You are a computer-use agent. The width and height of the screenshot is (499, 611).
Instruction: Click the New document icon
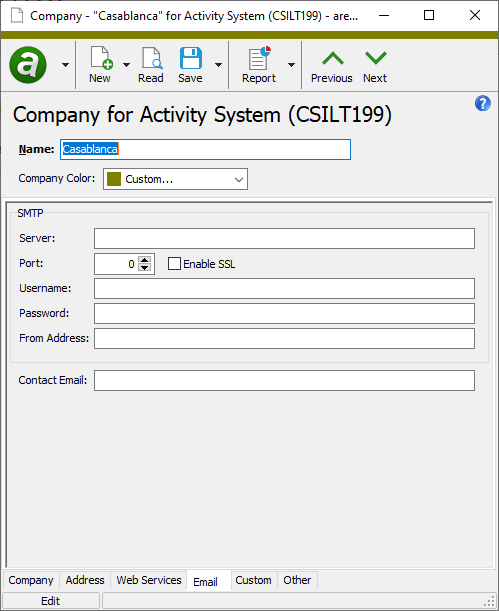pos(102,58)
